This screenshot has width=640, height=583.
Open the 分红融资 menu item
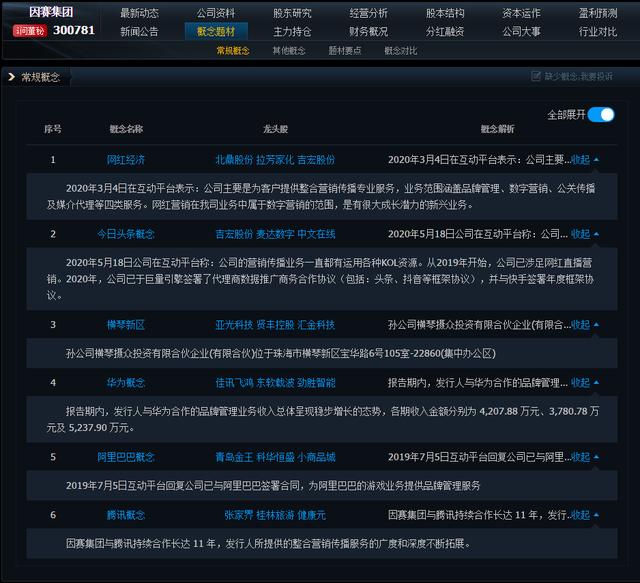pyautogui.click(x=445, y=31)
